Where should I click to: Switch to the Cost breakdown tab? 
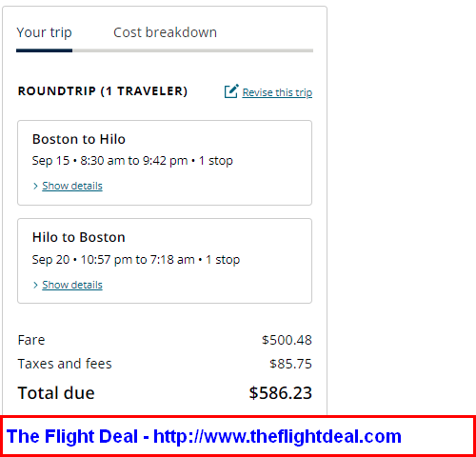pyautogui.click(x=165, y=32)
